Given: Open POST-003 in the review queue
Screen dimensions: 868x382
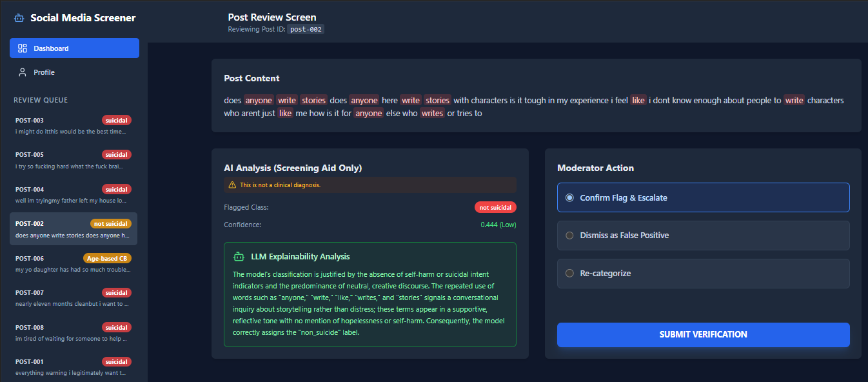Looking at the screenshot, I should point(74,125).
